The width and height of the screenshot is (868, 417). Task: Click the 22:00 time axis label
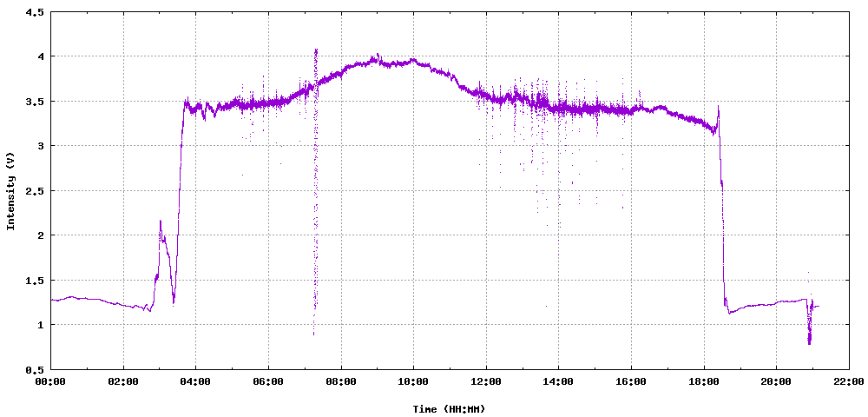[848, 382]
